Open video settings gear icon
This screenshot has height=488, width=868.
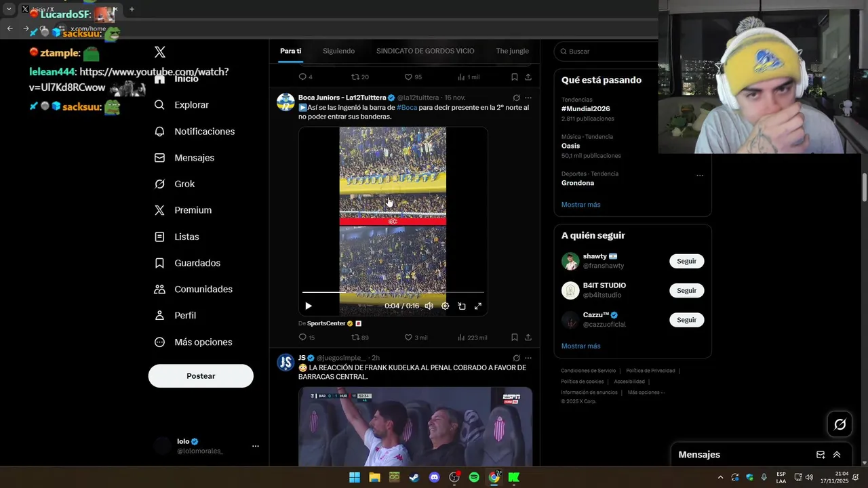point(445,306)
